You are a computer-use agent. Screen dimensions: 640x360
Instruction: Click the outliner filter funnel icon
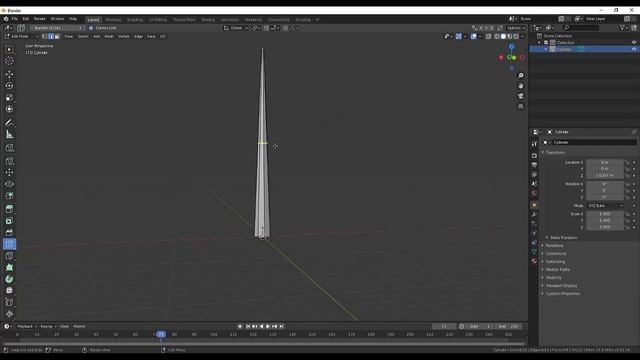pyautogui.click(x=622, y=27)
